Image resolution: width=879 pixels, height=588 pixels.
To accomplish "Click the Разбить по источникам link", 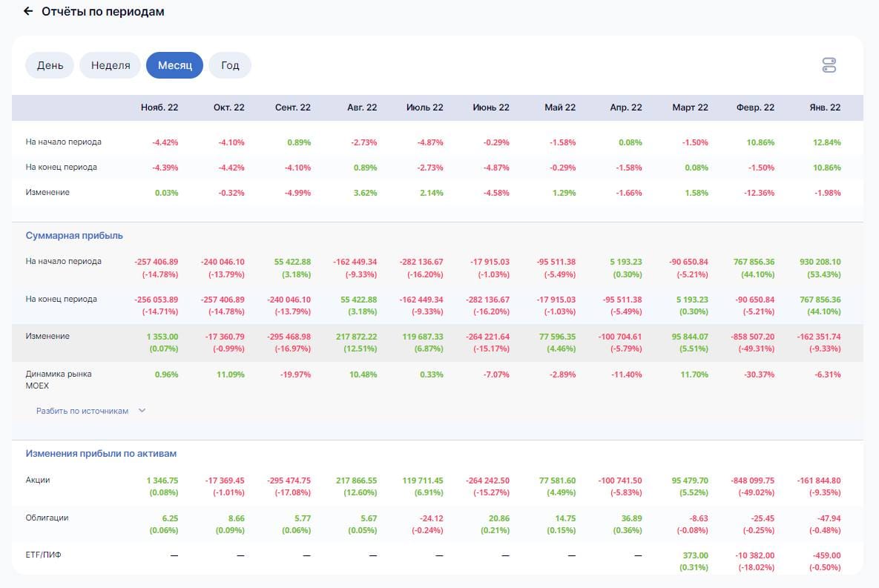I will click(82, 411).
